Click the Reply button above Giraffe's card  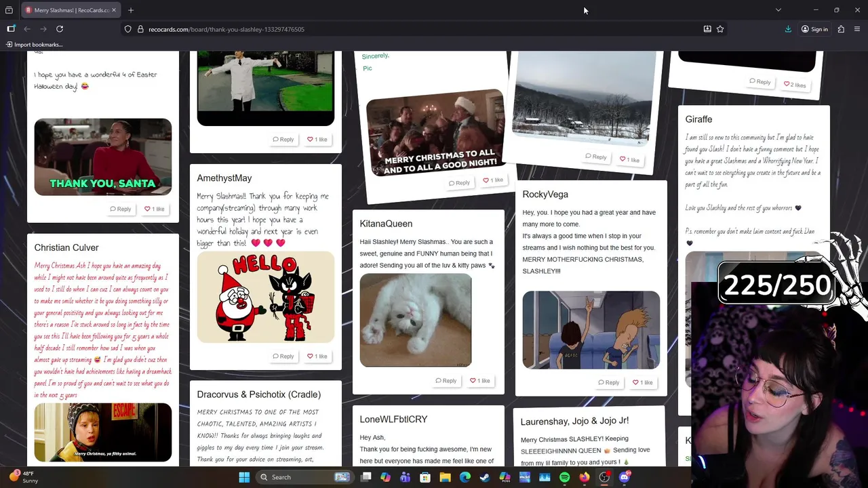(759, 82)
